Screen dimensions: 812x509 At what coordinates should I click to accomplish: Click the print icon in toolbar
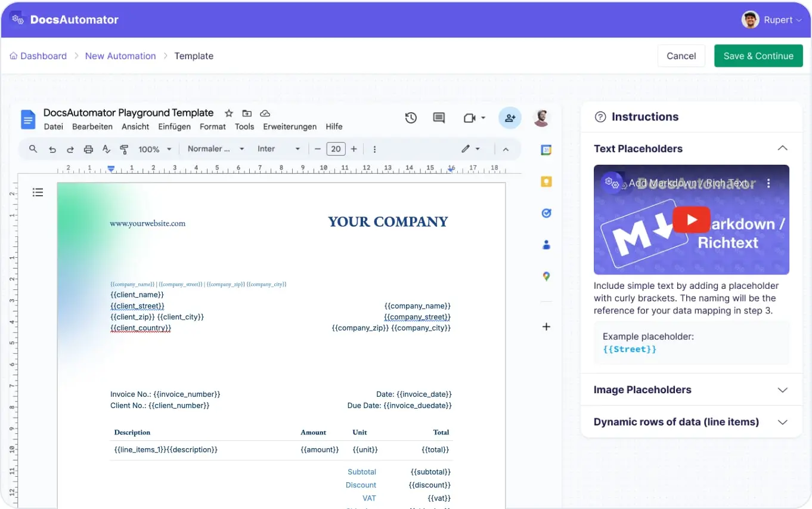pos(88,149)
